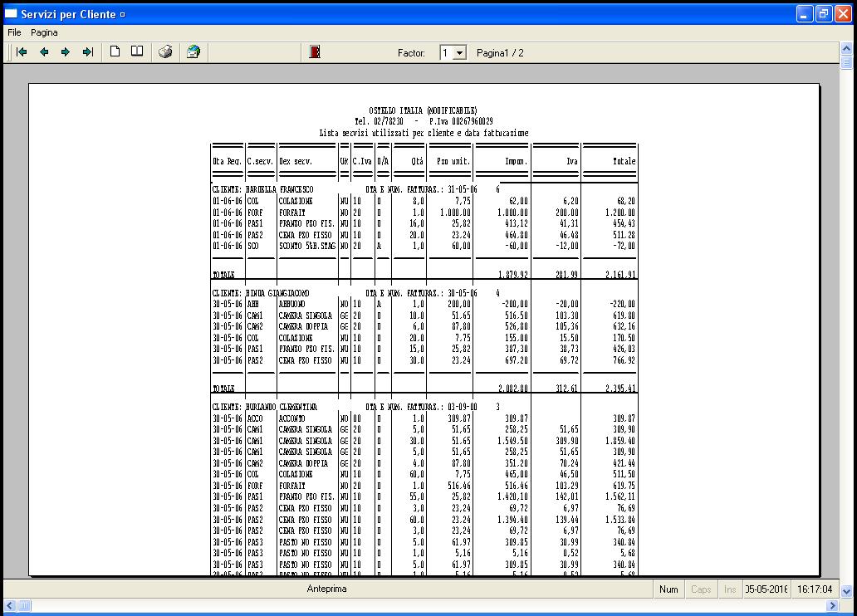Click the row total 1.200,00
The height and width of the screenshot is (616, 857).
click(620, 213)
